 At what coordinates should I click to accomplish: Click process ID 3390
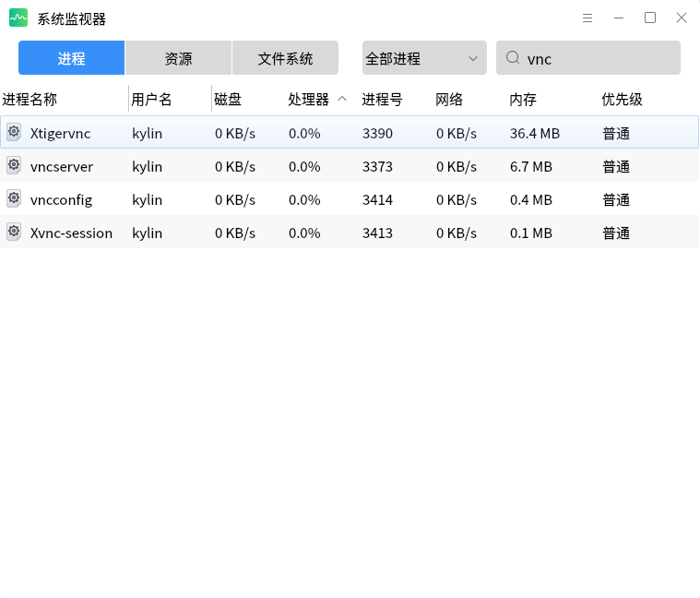coord(378,133)
